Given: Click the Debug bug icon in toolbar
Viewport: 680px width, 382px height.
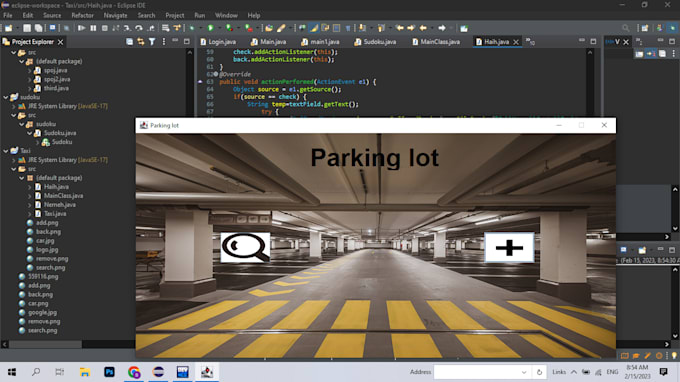Looking at the screenshot, I should coord(192,28).
